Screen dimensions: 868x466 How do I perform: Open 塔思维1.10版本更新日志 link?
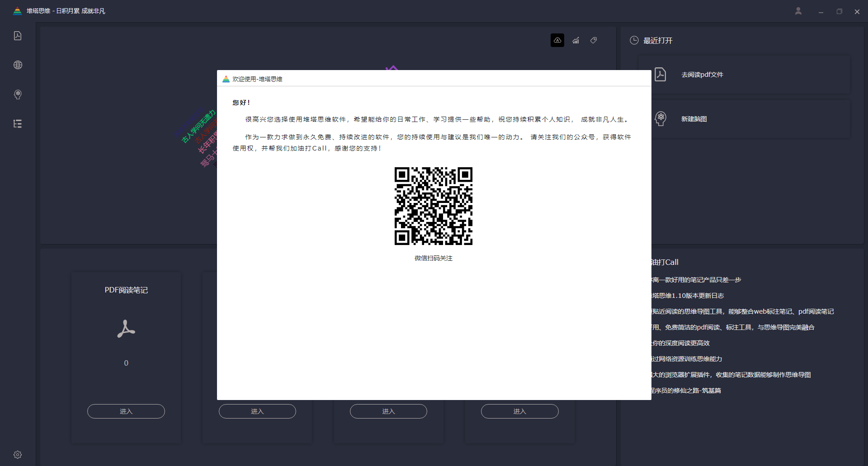[x=688, y=296]
